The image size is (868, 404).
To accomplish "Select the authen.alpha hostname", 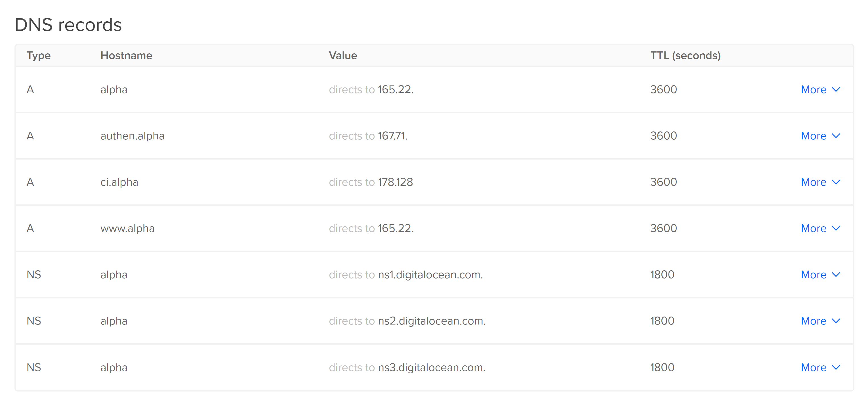I will 133,136.
